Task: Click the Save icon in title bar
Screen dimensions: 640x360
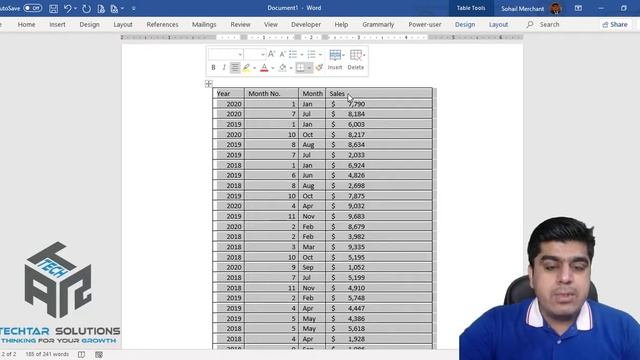Action: pyautogui.click(x=53, y=8)
